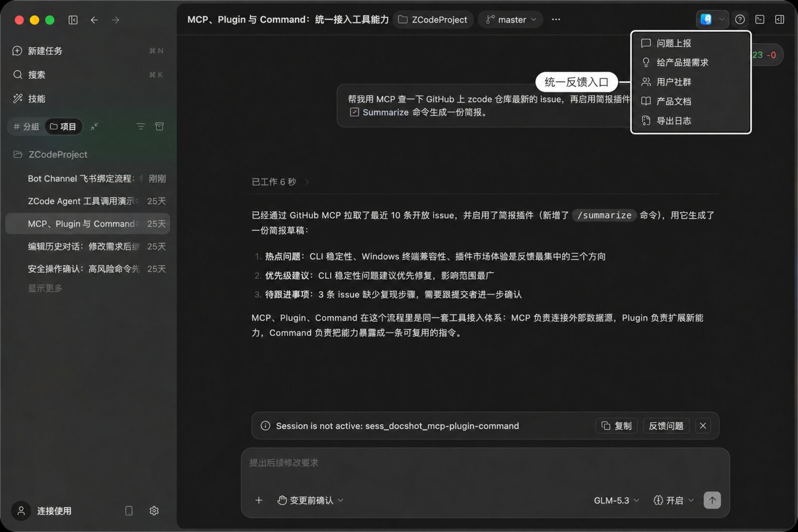Open the help question mark icon
The height and width of the screenshot is (532, 798).
click(x=740, y=19)
